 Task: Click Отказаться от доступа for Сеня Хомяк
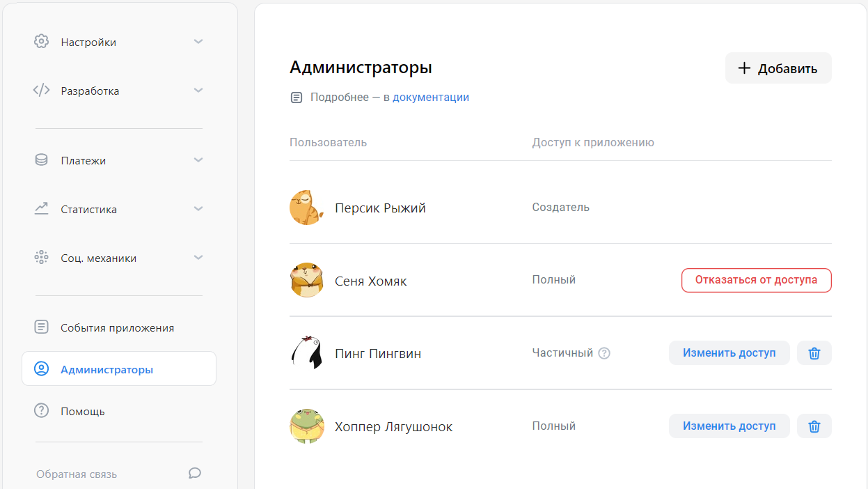click(756, 280)
